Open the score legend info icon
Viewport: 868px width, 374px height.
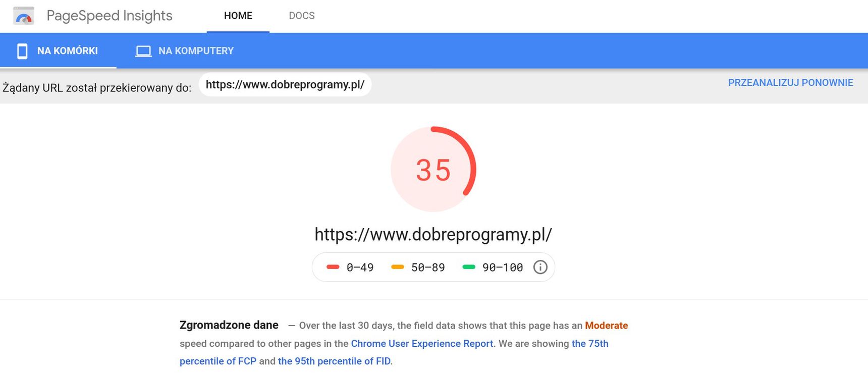click(540, 267)
